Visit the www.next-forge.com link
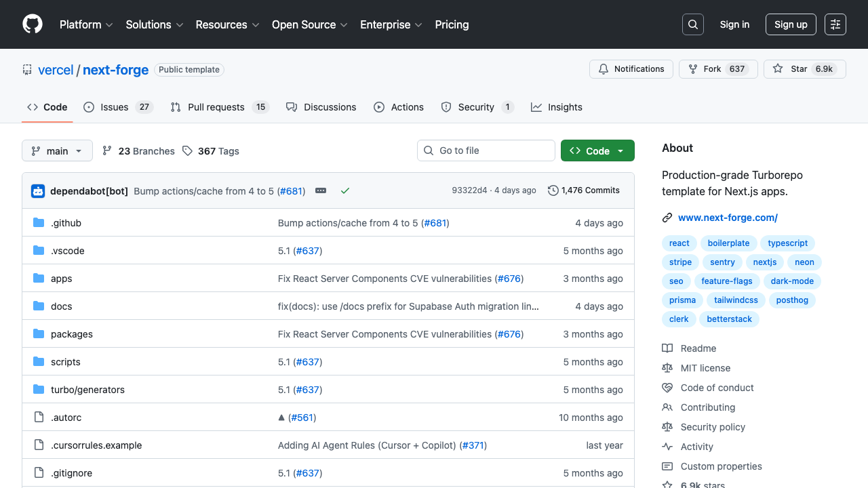The height and width of the screenshot is (488, 868). click(728, 217)
